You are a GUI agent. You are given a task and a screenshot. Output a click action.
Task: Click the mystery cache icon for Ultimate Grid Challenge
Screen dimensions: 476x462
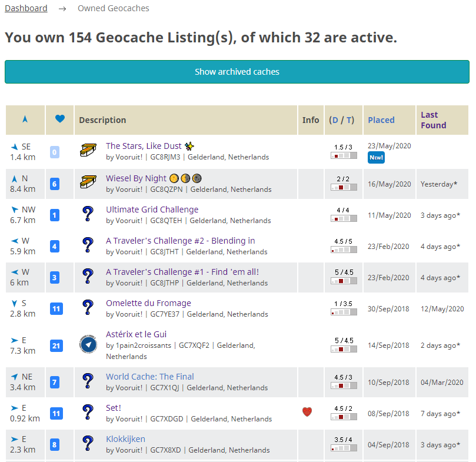[88, 215]
